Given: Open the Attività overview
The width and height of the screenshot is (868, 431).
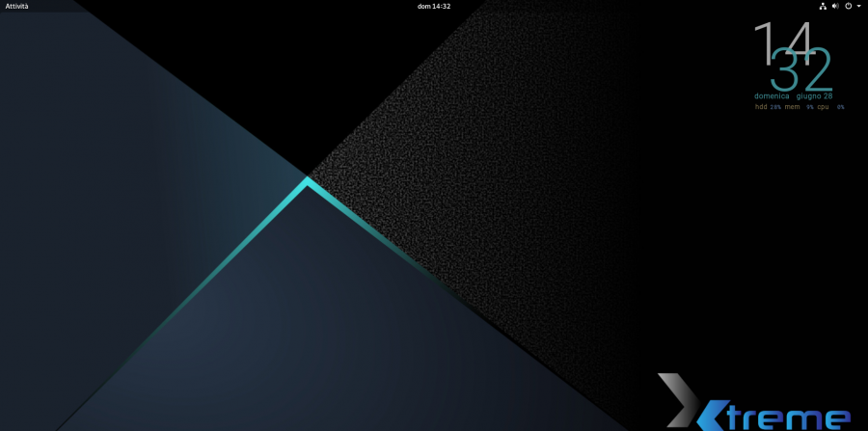Looking at the screenshot, I should point(17,6).
